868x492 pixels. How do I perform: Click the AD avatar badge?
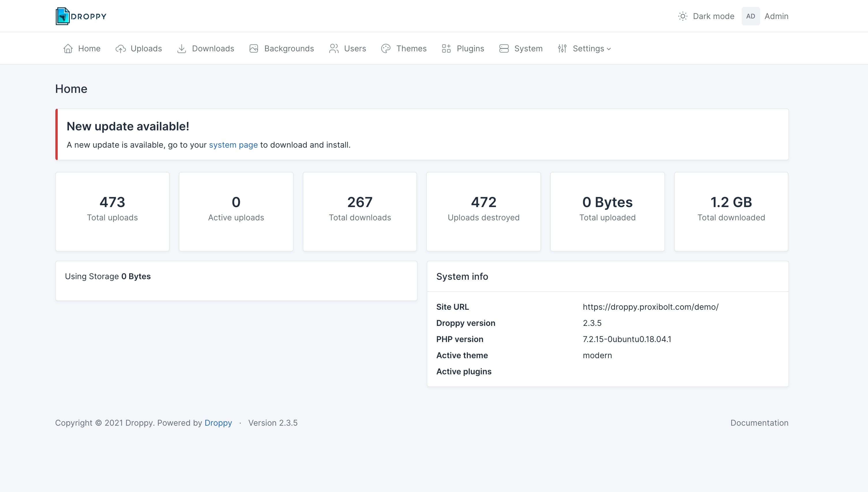[750, 16]
